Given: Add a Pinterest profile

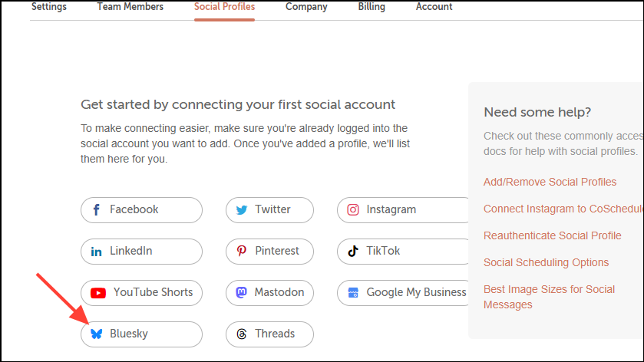Looking at the screenshot, I should (x=269, y=252).
